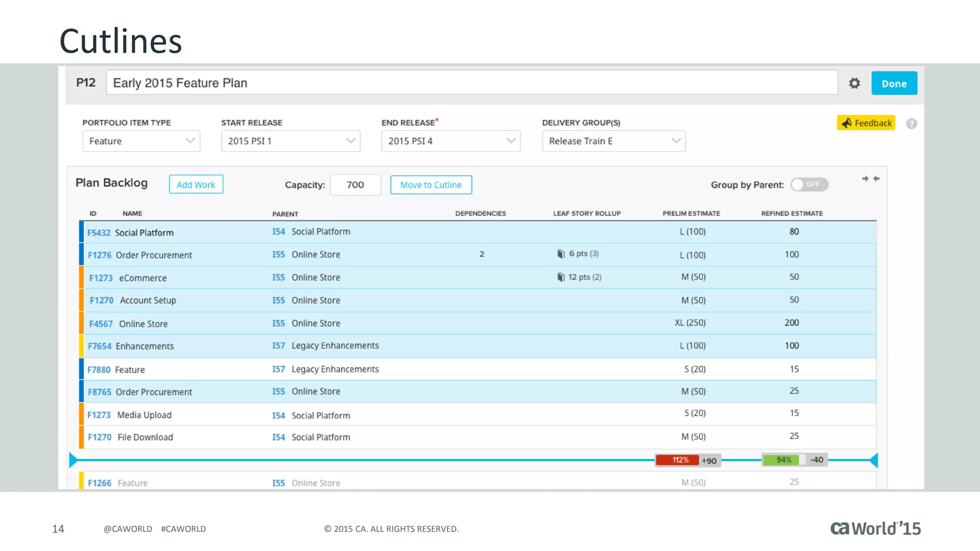Click leaf story icon for 12 pts
Screen dimensions: 980x551
(561, 277)
